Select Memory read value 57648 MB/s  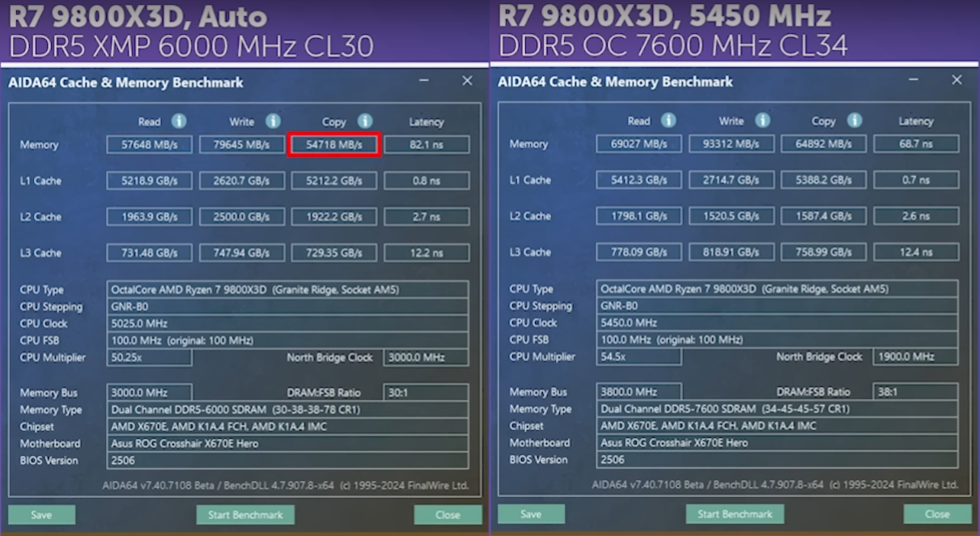(x=149, y=145)
